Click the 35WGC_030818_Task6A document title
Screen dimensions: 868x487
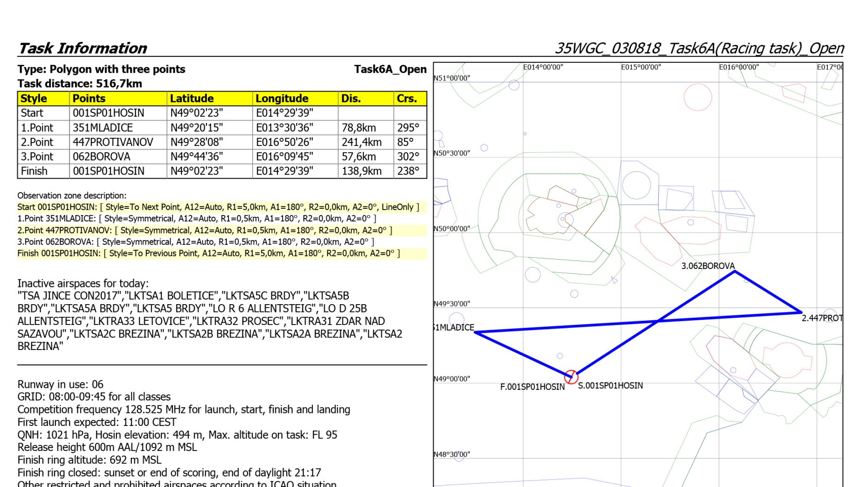point(699,48)
